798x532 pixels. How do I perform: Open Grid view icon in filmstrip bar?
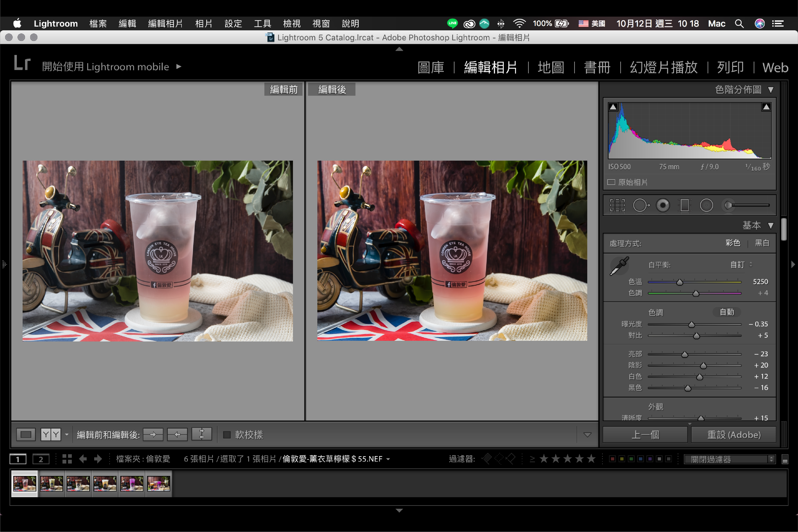(67, 459)
